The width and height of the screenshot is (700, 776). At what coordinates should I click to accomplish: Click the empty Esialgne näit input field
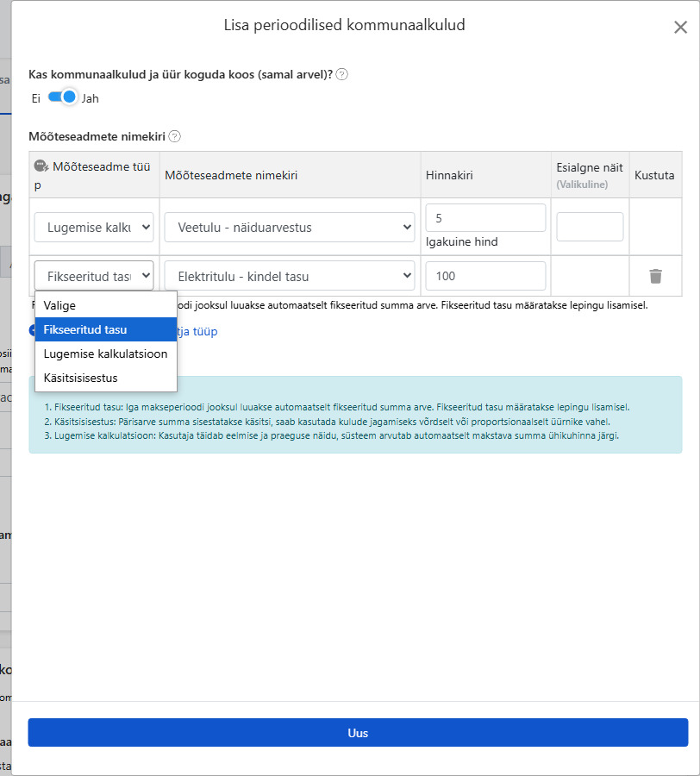(x=590, y=227)
